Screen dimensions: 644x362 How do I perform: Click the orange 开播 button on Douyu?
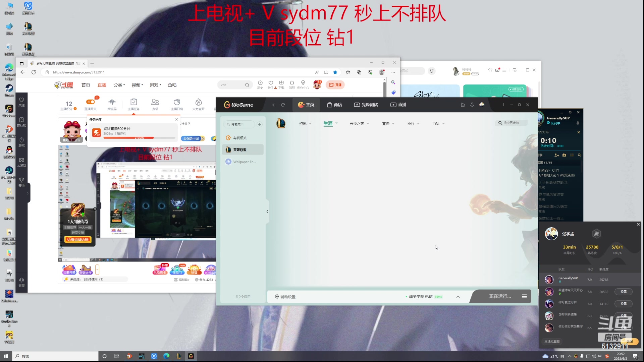(335, 85)
